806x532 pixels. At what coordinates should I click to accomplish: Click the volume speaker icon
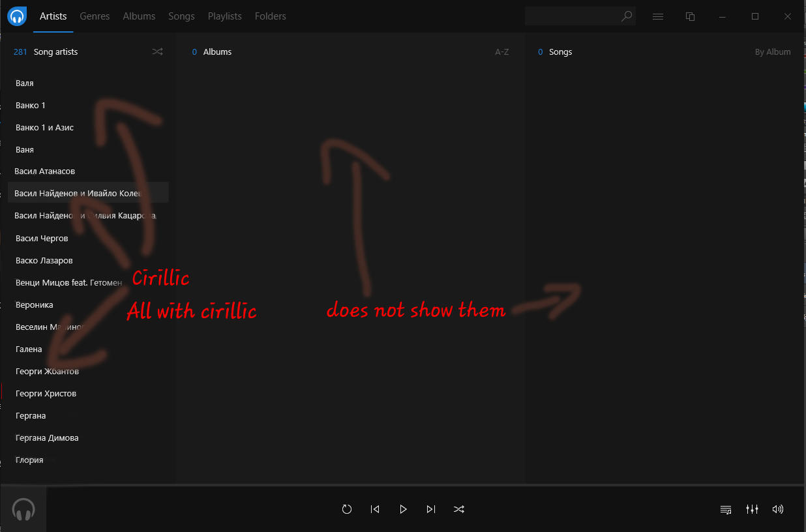(778, 509)
